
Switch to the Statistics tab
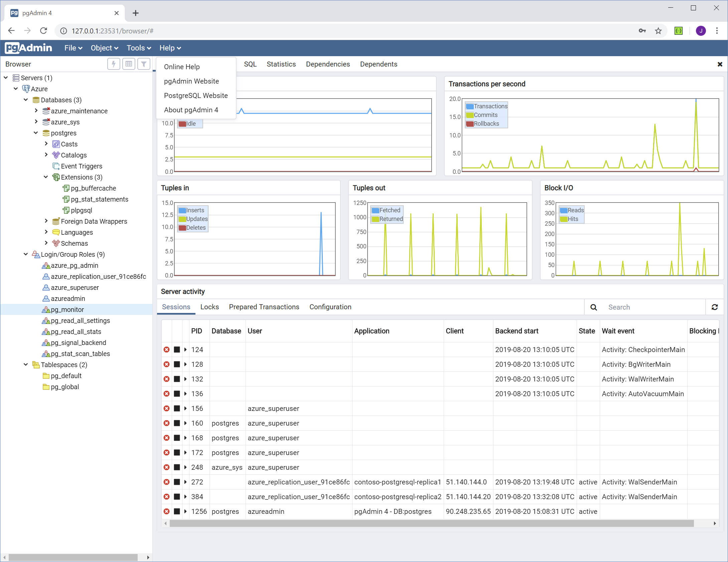(x=281, y=64)
